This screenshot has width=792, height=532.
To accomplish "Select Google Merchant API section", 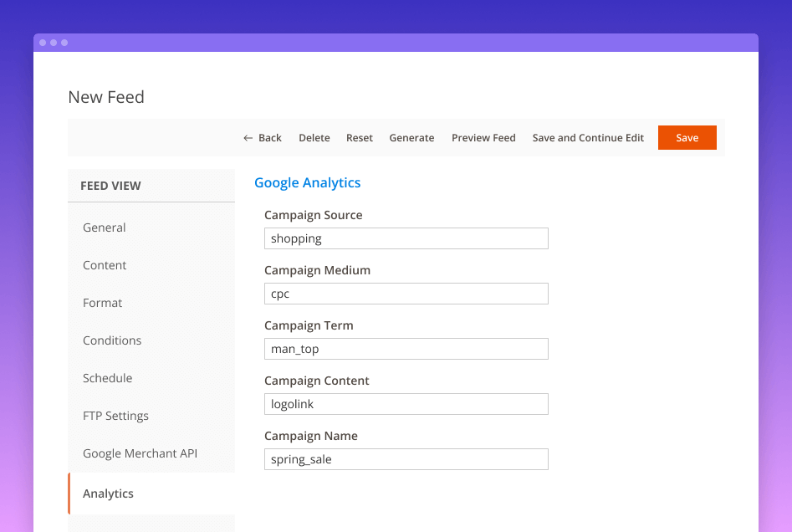I will [x=140, y=453].
